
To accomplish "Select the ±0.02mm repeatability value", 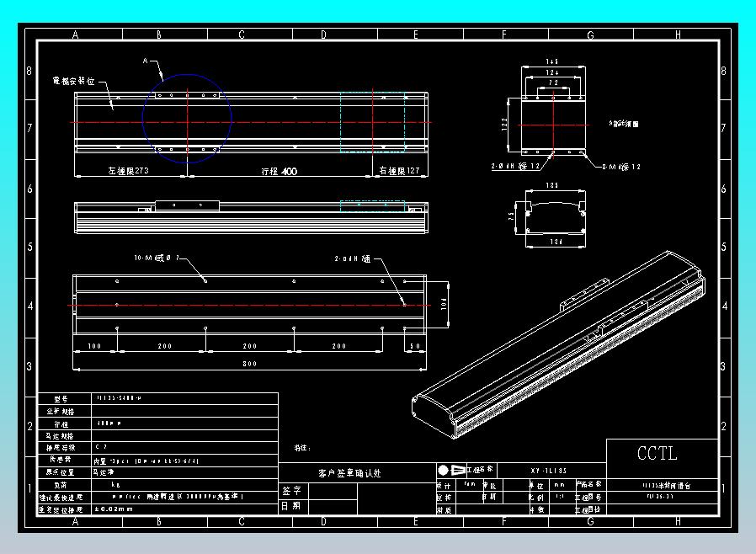I will click(114, 509).
